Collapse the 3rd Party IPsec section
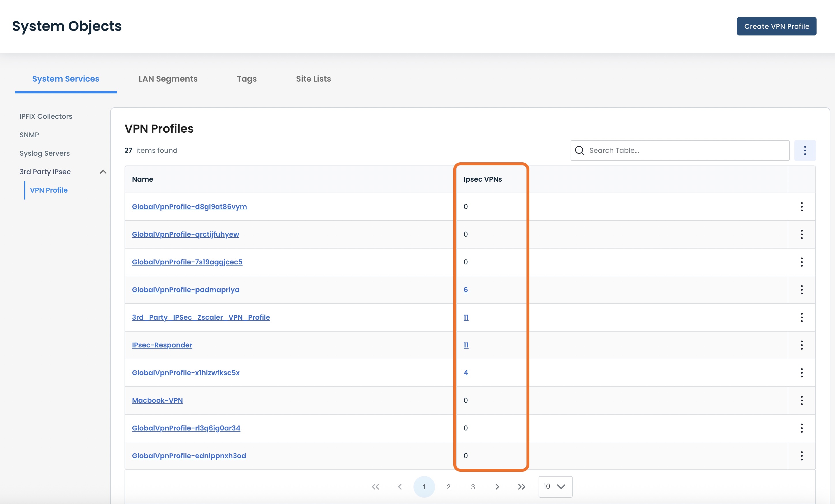This screenshot has width=835, height=504. (x=103, y=172)
